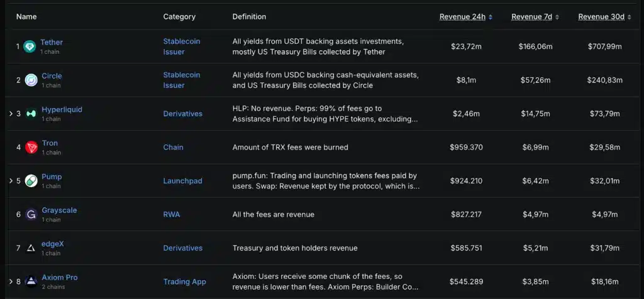Open the RWA category link
Screen dimensions: 644x299
tap(171, 215)
